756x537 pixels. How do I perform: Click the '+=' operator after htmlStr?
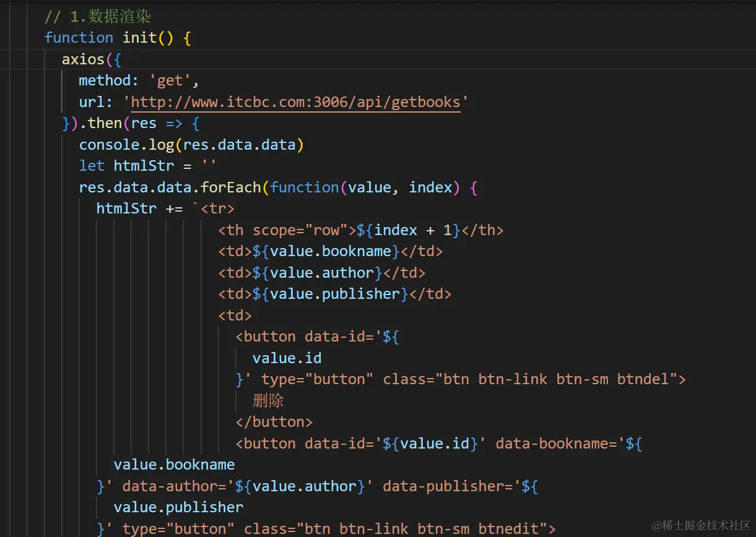click(x=175, y=208)
